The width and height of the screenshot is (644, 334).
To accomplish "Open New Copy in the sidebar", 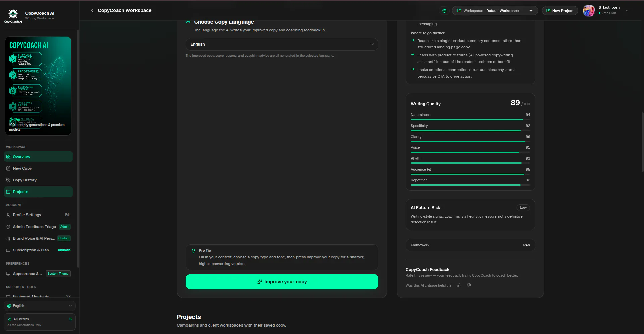I will (x=38, y=169).
